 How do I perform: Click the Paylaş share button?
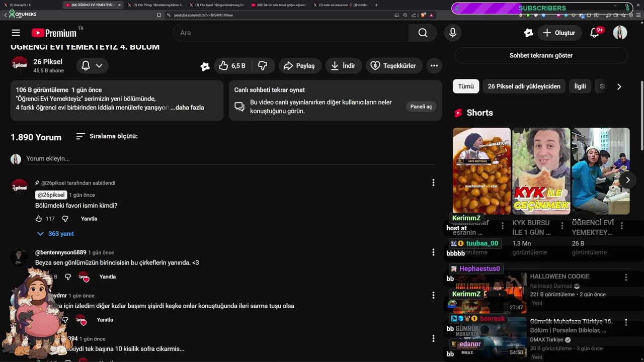tap(299, 66)
